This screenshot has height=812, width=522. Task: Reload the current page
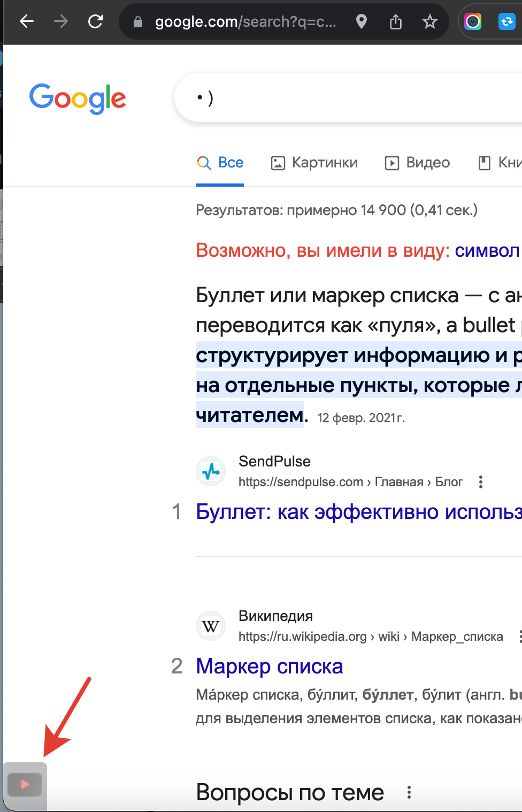point(95,21)
